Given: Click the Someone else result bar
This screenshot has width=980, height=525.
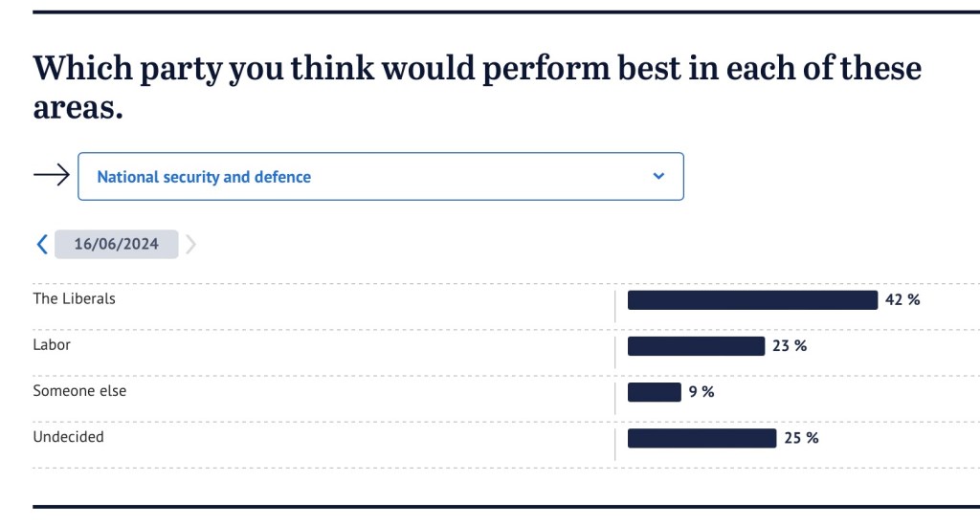Looking at the screenshot, I should (654, 392).
